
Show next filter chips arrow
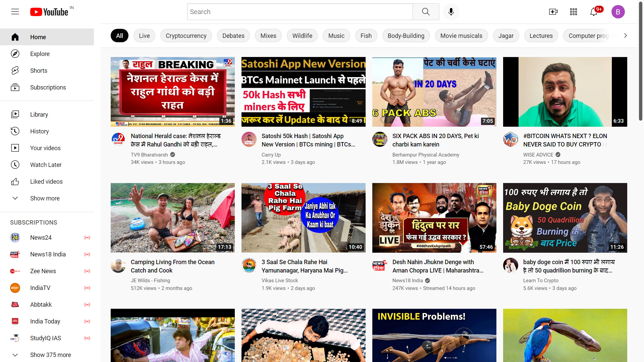[x=626, y=36]
